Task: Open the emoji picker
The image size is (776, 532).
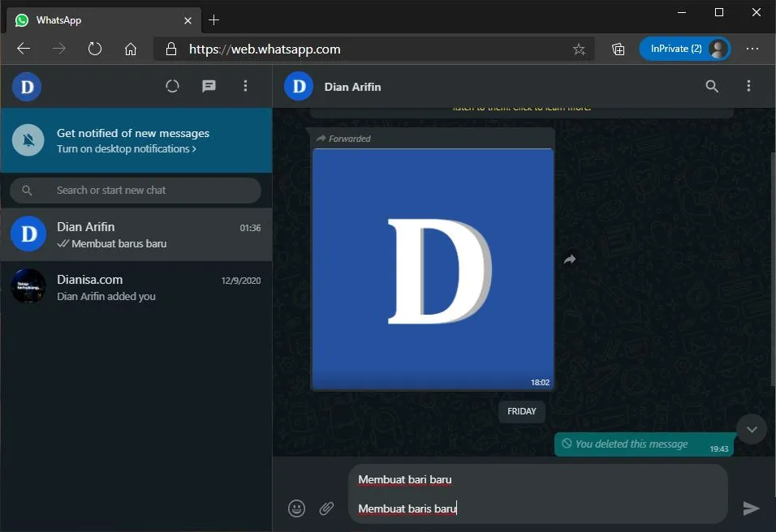Action: (x=296, y=508)
